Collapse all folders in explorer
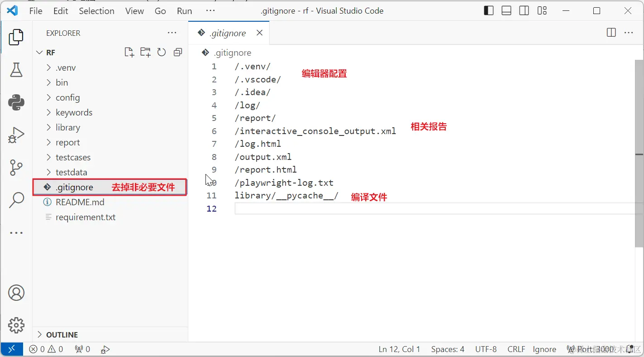 pos(178,53)
